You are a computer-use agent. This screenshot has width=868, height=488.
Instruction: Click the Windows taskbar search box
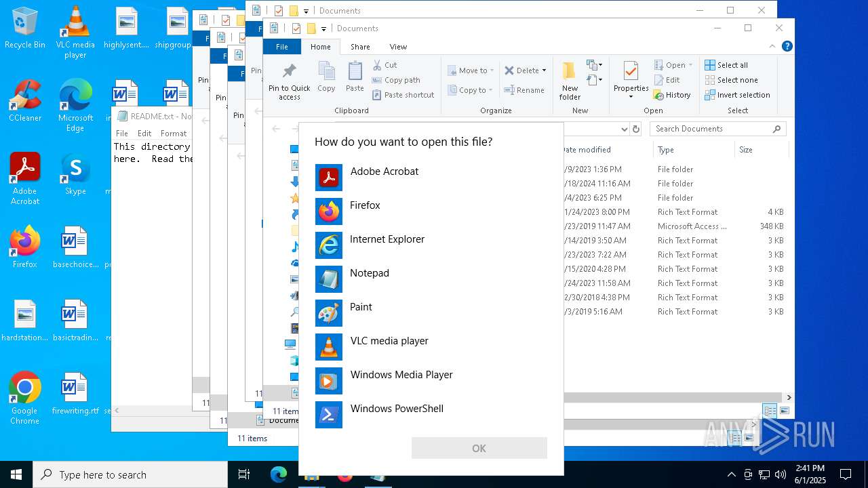point(130,474)
